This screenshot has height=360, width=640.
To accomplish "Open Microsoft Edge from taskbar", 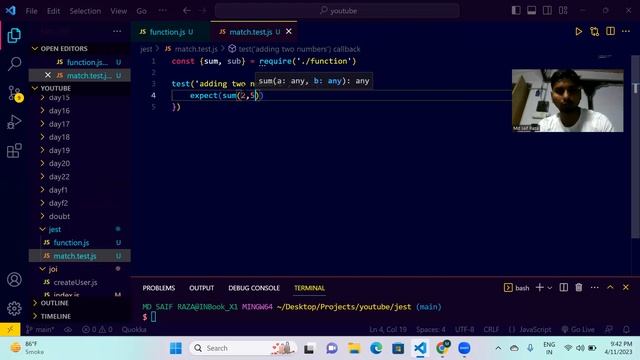I will [376, 348].
